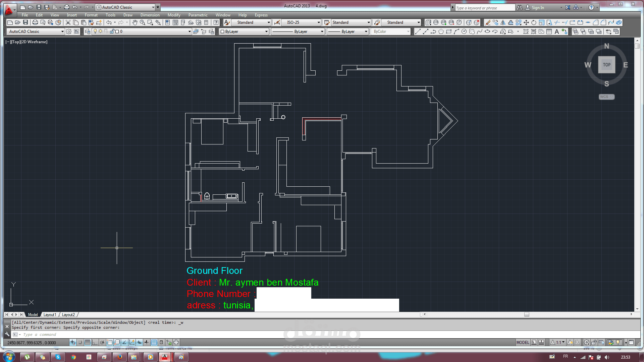
Task: Click the Rotate modify tool
Action: click(x=534, y=22)
